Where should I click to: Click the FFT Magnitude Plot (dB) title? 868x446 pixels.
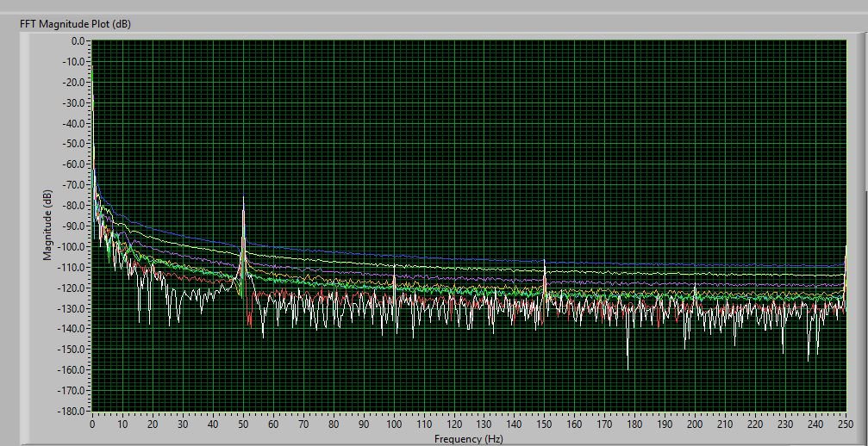(x=75, y=24)
